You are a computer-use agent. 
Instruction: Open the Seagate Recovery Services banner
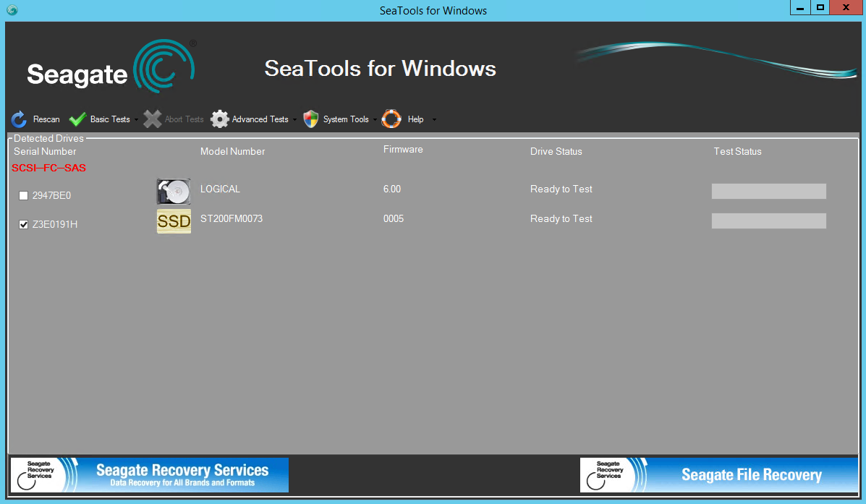tap(150, 475)
